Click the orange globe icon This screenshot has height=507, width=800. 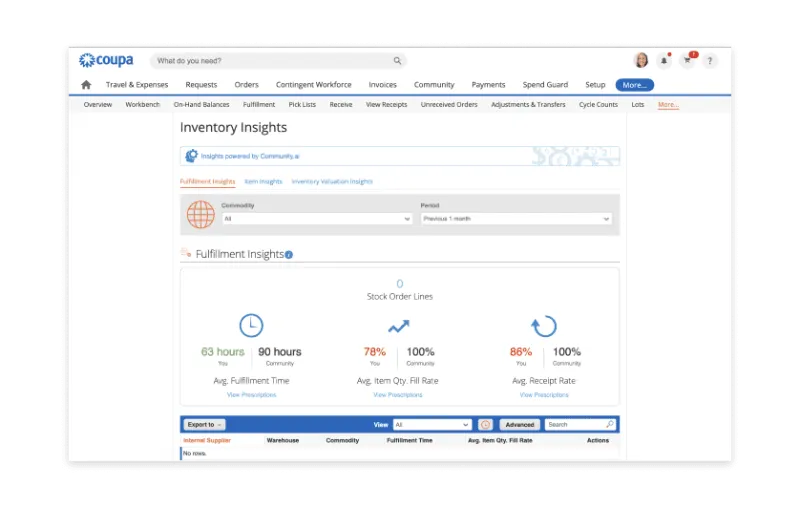[201, 214]
